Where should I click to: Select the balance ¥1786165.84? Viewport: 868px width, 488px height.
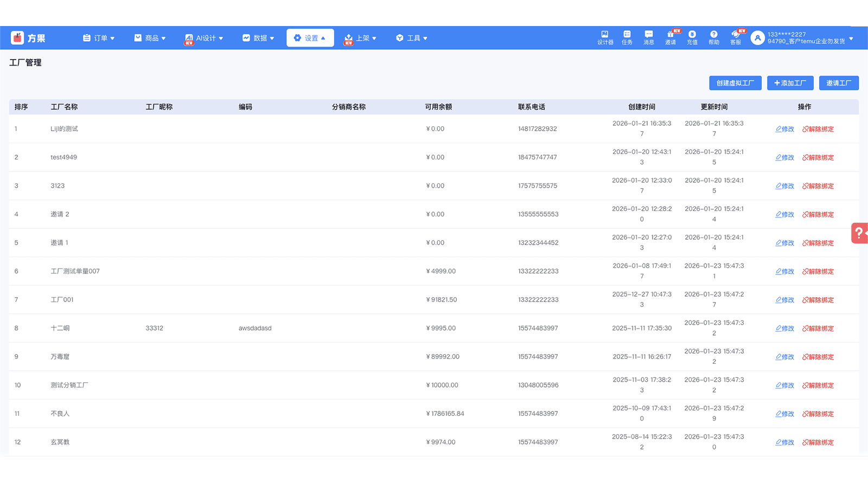tap(445, 413)
